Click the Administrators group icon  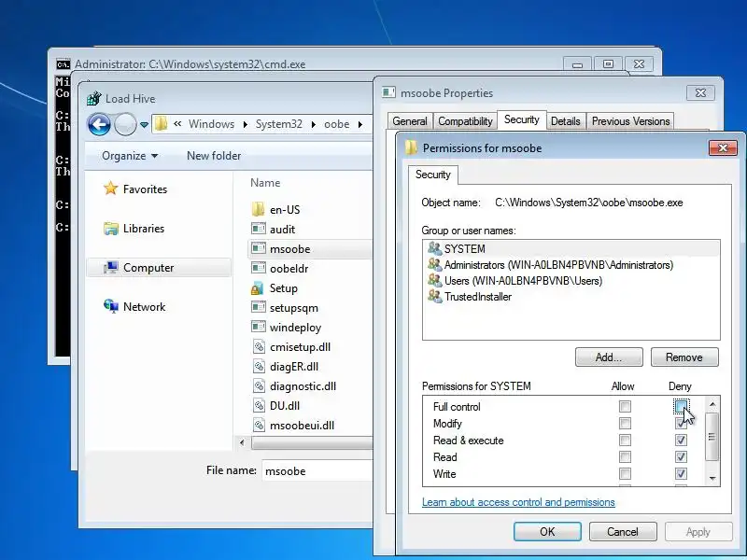(434, 264)
